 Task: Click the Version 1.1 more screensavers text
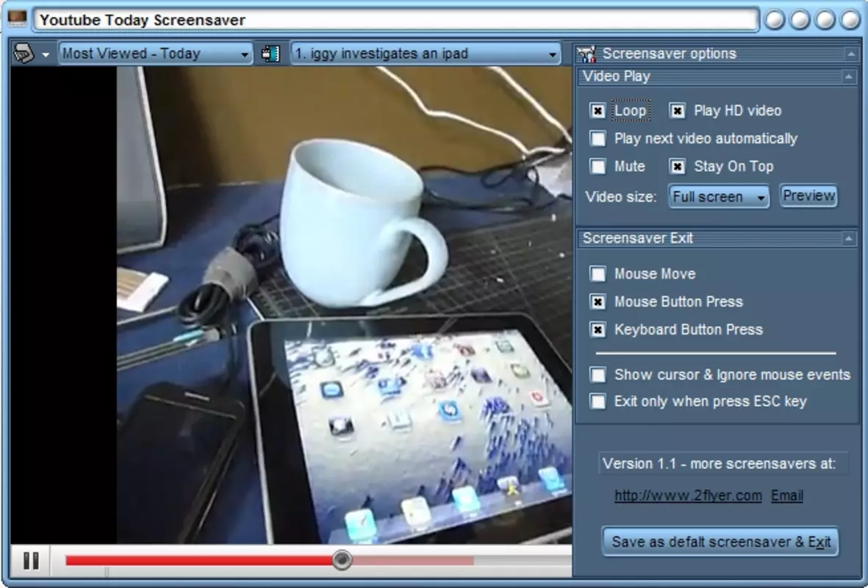click(719, 464)
